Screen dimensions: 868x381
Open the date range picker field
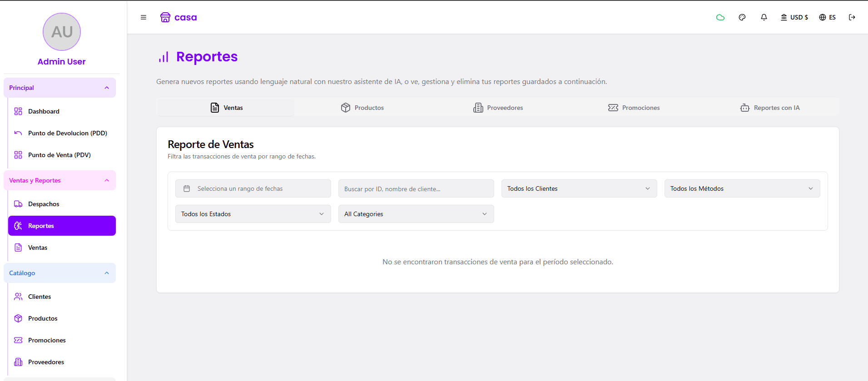(253, 188)
